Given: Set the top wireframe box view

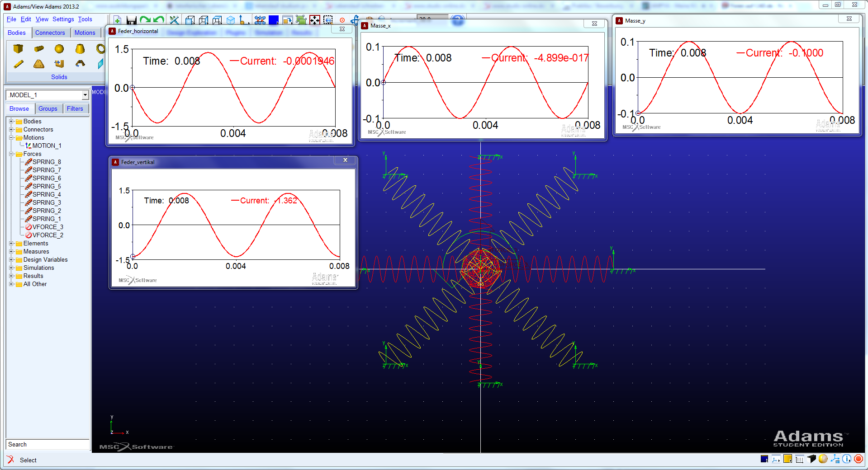Looking at the screenshot, I should click(x=217, y=20).
